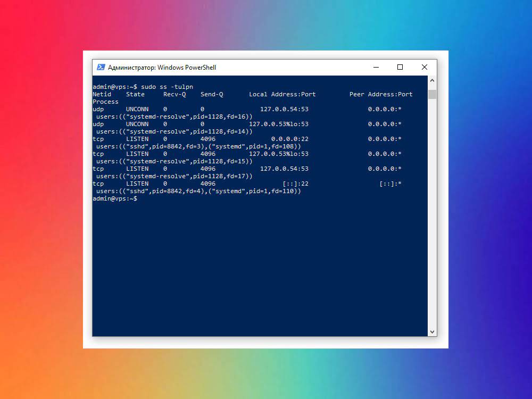Click the [::]:22 local address entry
This screenshot has height=399, width=532.
click(x=295, y=184)
